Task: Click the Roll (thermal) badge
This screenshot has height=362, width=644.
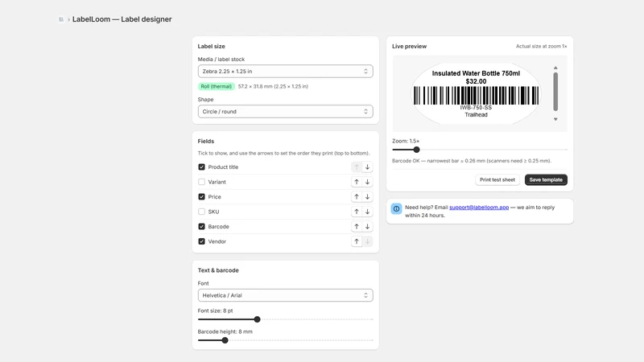Action: tap(216, 87)
